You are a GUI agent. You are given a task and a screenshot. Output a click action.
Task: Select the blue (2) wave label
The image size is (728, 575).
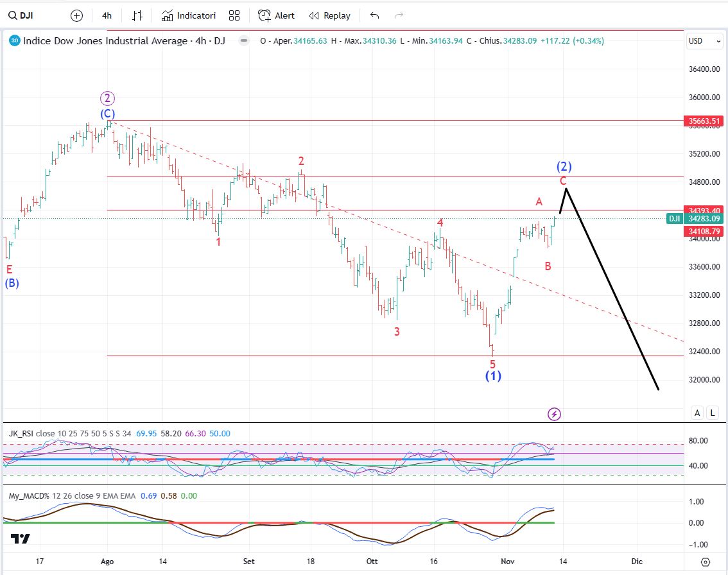564,166
